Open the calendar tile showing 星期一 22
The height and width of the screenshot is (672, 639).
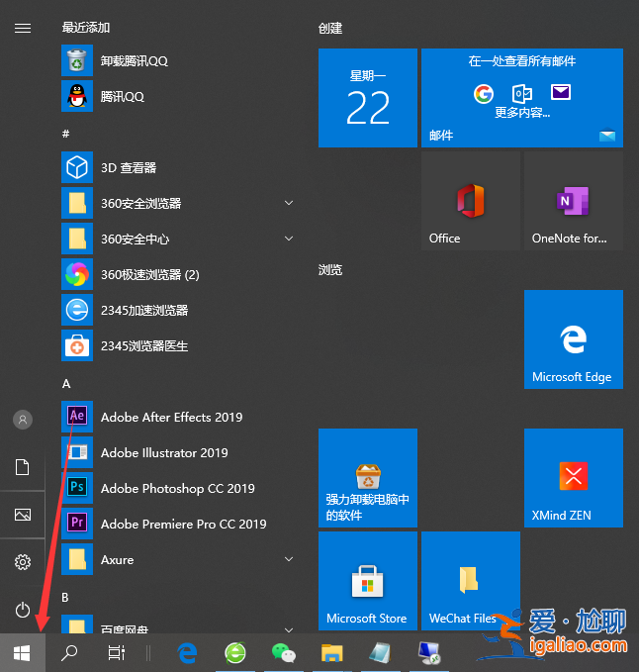(368, 98)
